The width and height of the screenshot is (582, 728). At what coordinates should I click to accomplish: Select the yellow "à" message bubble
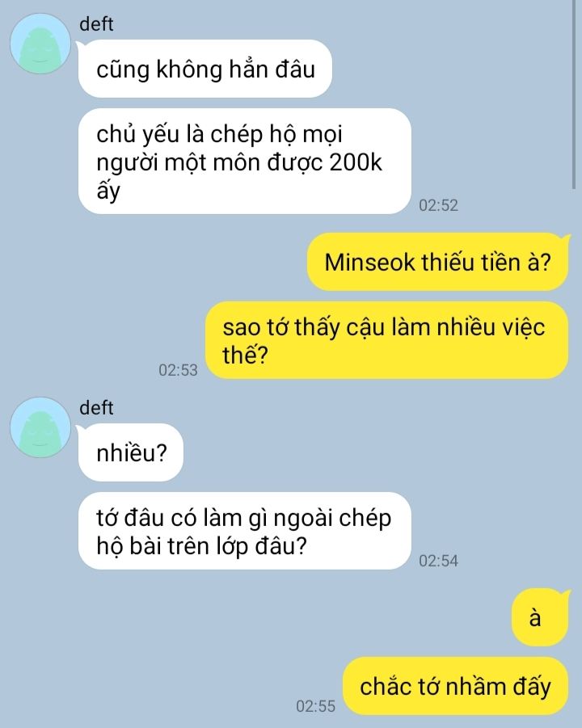click(x=540, y=617)
